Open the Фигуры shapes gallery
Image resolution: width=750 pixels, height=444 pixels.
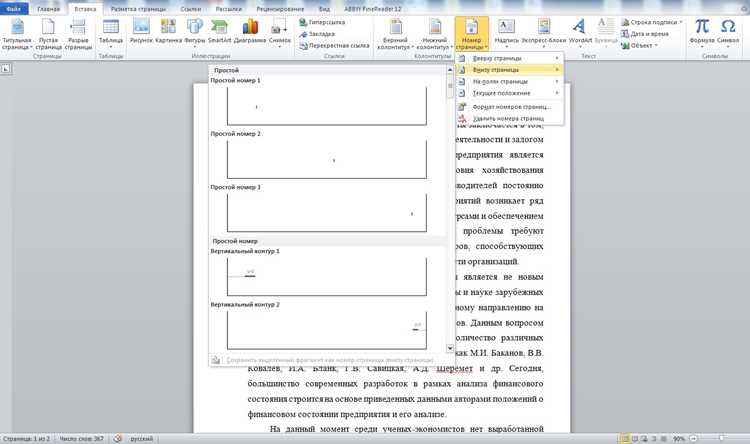pyautogui.click(x=195, y=32)
